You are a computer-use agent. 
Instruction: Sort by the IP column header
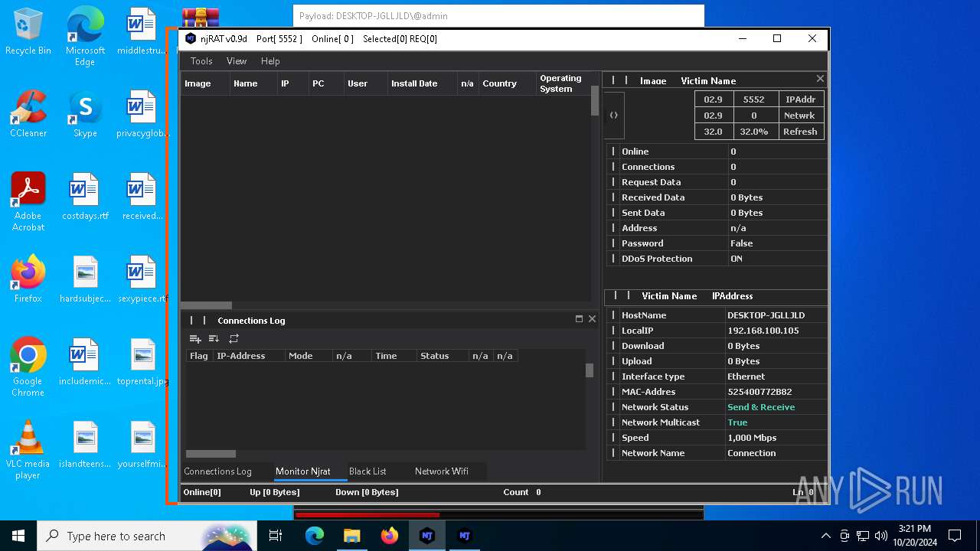pyautogui.click(x=292, y=83)
